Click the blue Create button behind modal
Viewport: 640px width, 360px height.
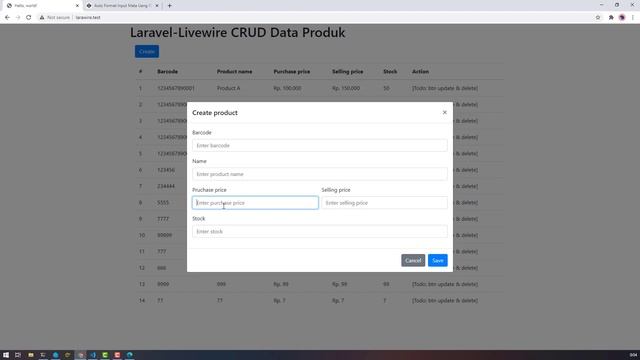tap(147, 51)
